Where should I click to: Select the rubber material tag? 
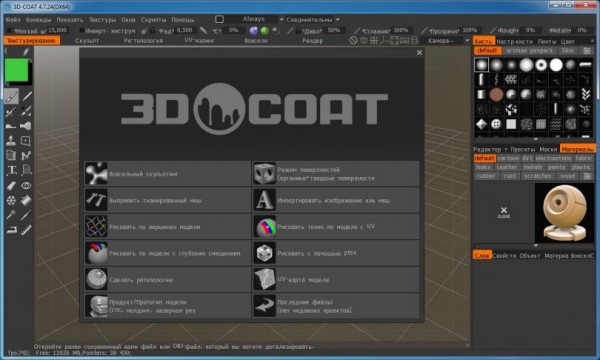click(486, 176)
